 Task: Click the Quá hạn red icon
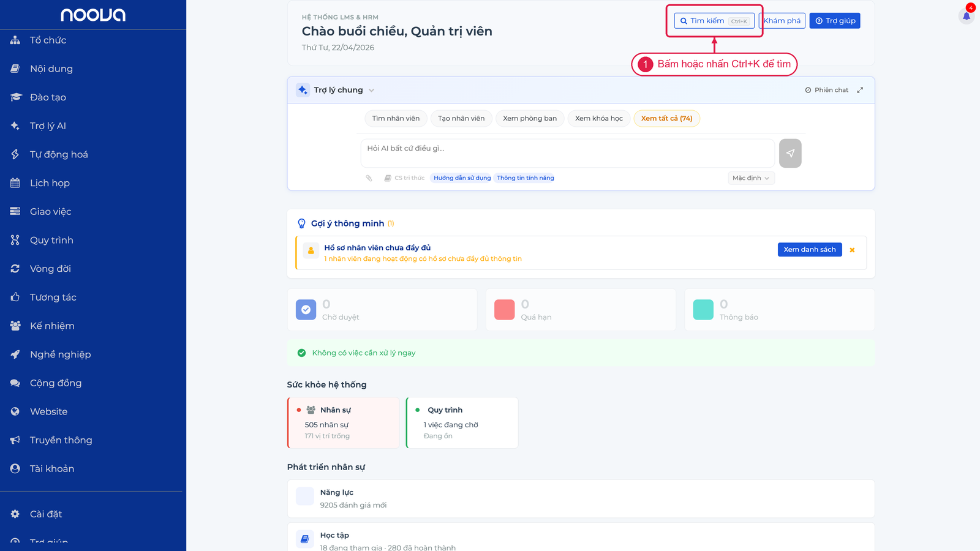[504, 310]
